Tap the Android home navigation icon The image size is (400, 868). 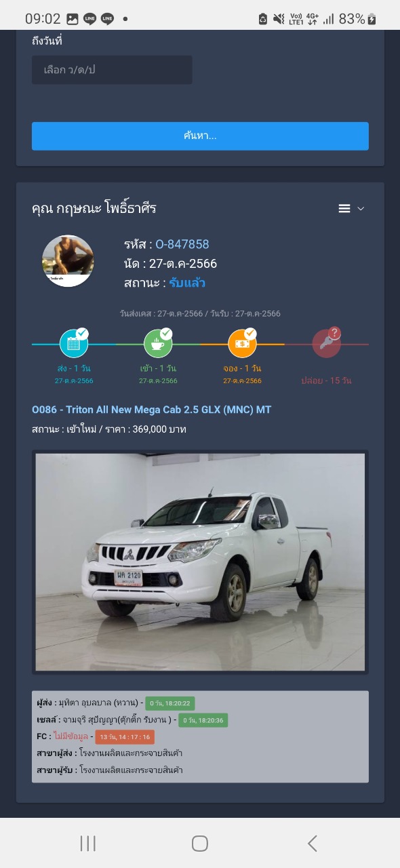coord(200,843)
